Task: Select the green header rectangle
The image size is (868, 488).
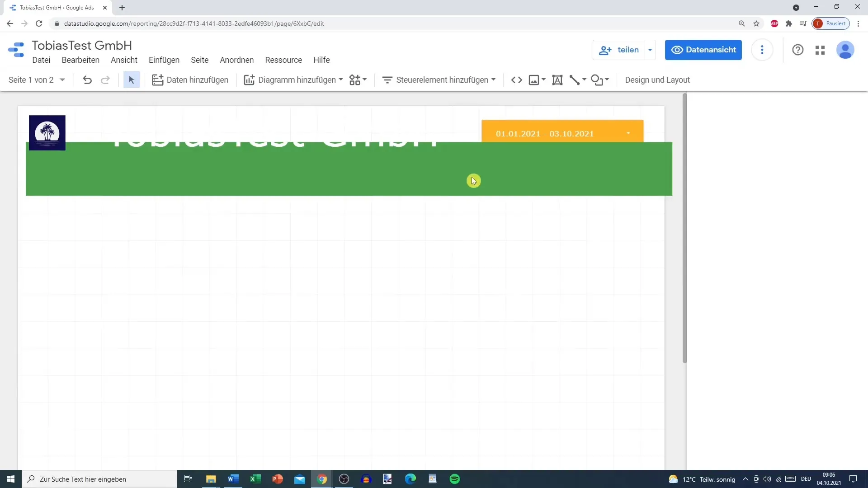Action: 349,169
